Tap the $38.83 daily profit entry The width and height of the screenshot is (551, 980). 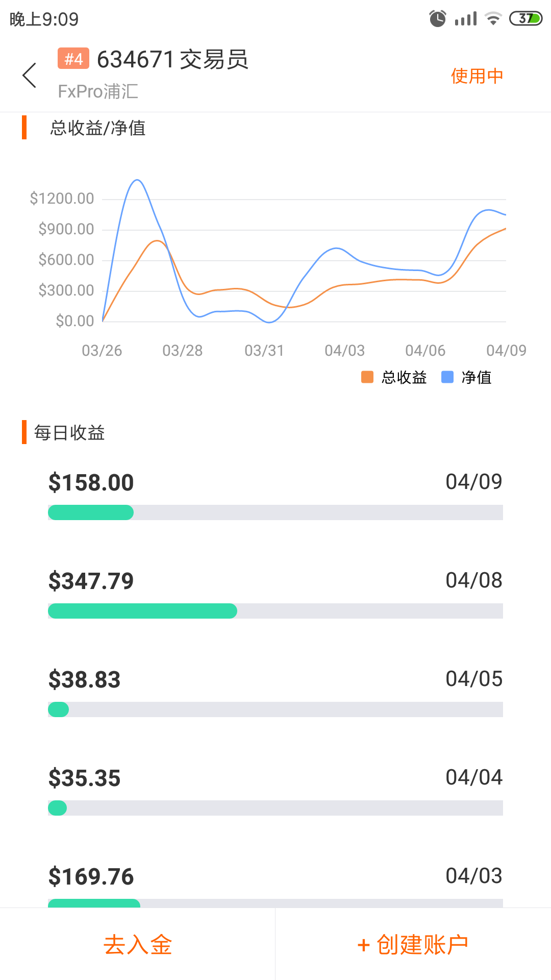coord(85,679)
